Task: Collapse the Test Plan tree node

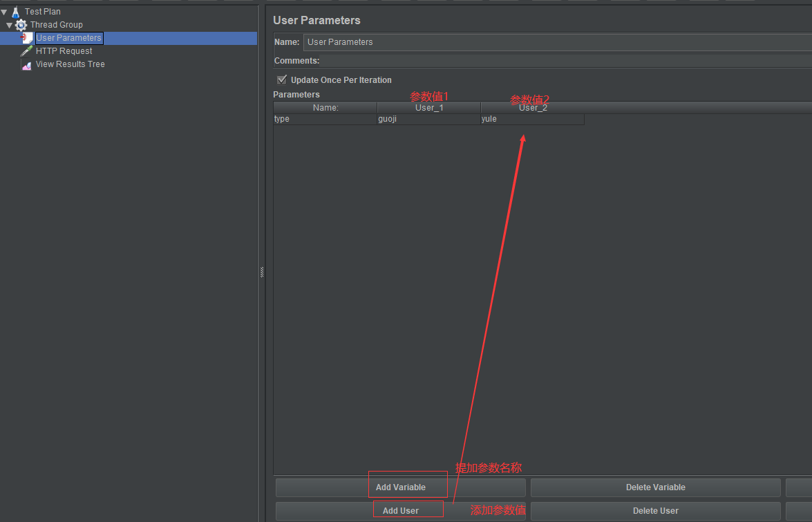Action: point(4,11)
